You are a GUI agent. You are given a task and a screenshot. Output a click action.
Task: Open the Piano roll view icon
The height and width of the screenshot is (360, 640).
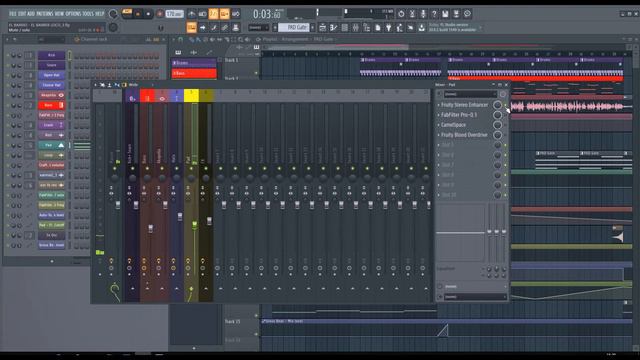coord(333,28)
